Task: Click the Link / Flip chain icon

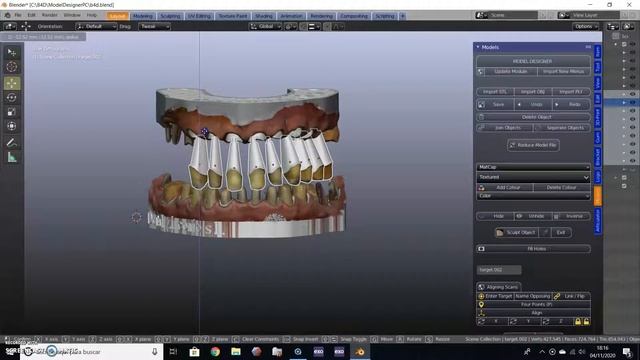Action: (x=557, y=296)
